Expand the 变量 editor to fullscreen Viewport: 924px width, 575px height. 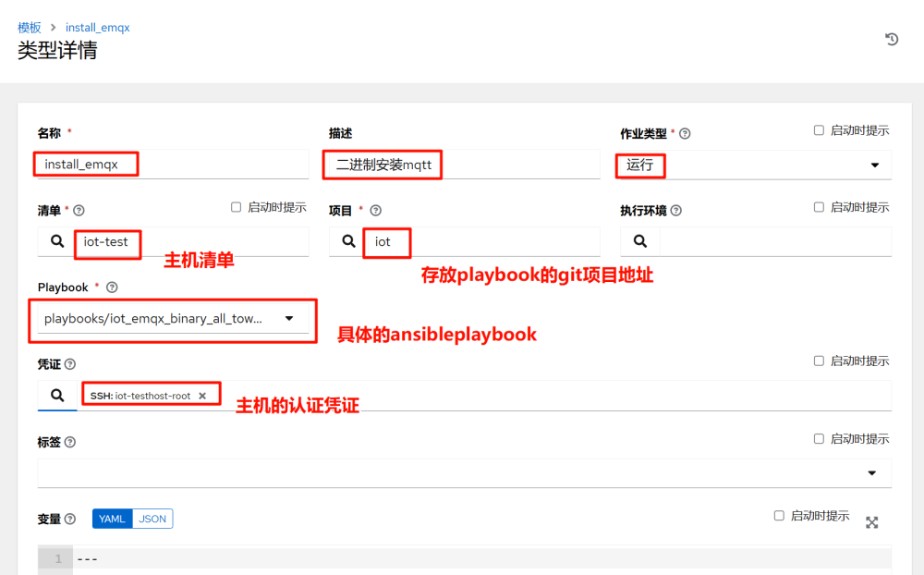coord(871,522)
